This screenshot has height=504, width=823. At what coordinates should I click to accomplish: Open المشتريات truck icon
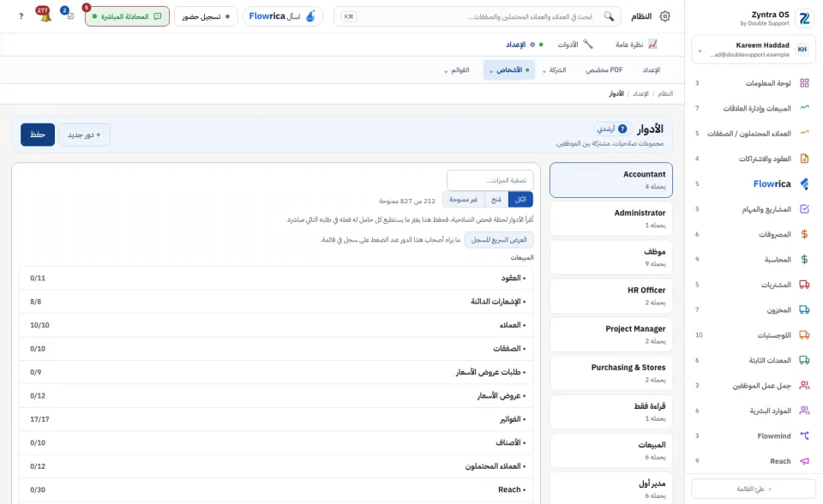[804, 285]
